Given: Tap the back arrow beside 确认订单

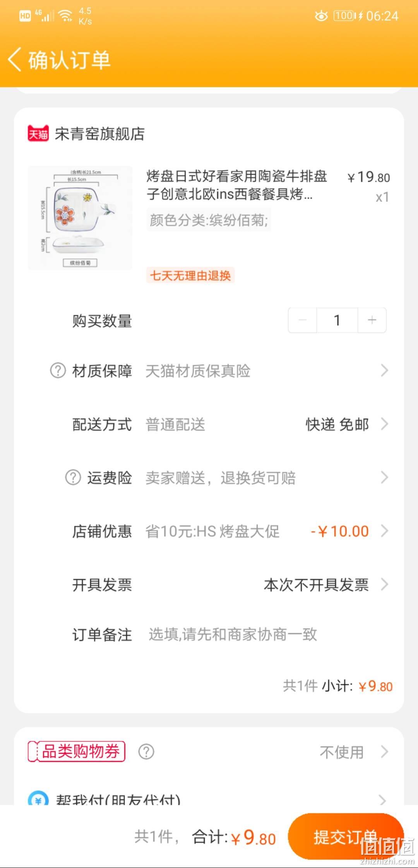Looking at the screenshot, I should pyautogui.click(x=15, y=60).
